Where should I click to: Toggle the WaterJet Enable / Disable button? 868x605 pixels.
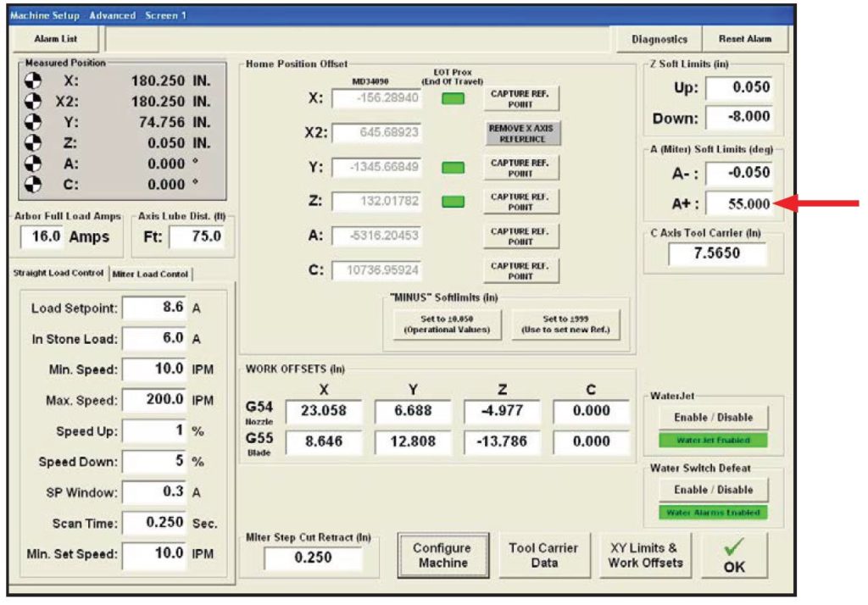[x=713, y=417]
